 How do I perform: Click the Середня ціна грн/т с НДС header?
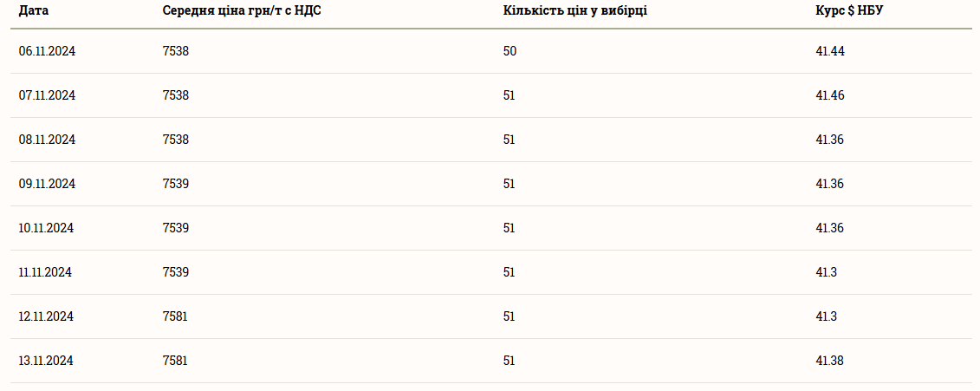(x=242, y=11)
